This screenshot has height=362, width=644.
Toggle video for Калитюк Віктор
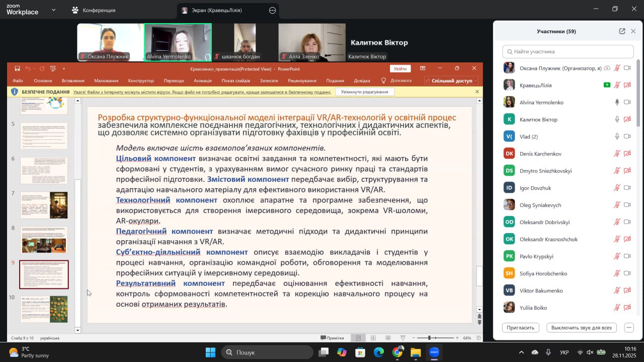click(627, 119)
